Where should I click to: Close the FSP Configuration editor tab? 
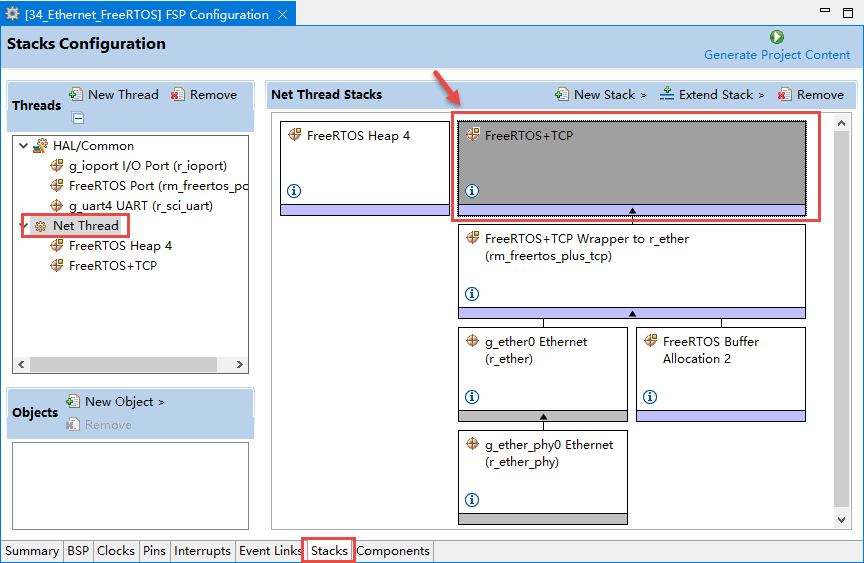pyautogui.click(x=283, y=15)
